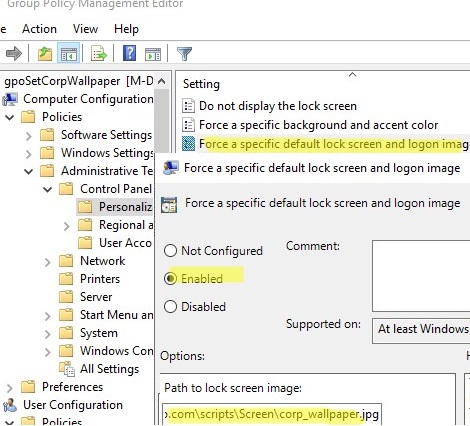Toggle the show/hide console tree icon
The image size is (470, 426).
coord(69,53)
